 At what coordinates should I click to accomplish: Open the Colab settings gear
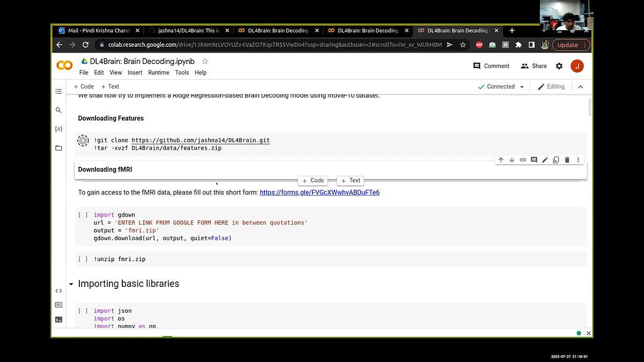(x=559, y=66)
